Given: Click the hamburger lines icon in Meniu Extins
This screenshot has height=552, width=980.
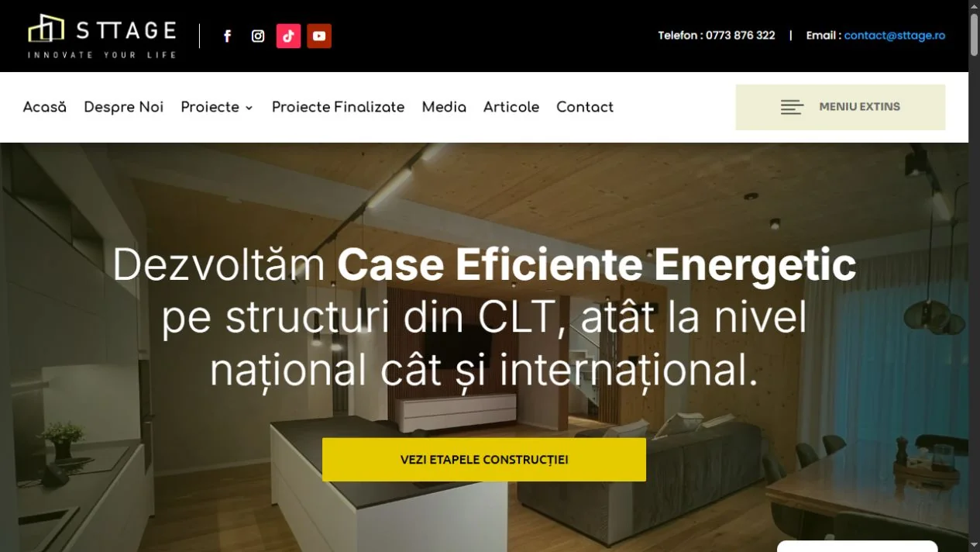Looking at the screenshot, I should click(x=792, y=107).
